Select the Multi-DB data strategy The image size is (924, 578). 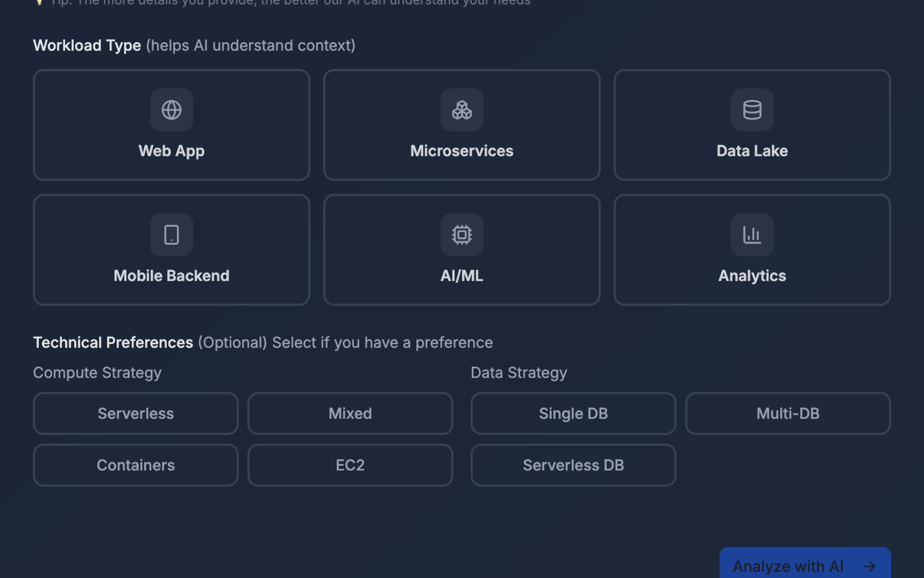tap(788, 413)
